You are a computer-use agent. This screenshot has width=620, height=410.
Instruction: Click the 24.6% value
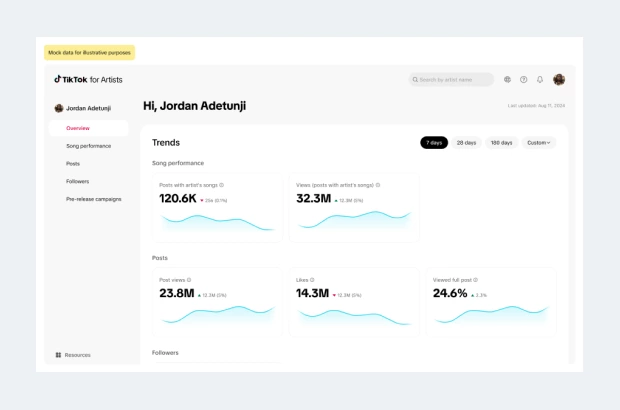coord(450,293)
